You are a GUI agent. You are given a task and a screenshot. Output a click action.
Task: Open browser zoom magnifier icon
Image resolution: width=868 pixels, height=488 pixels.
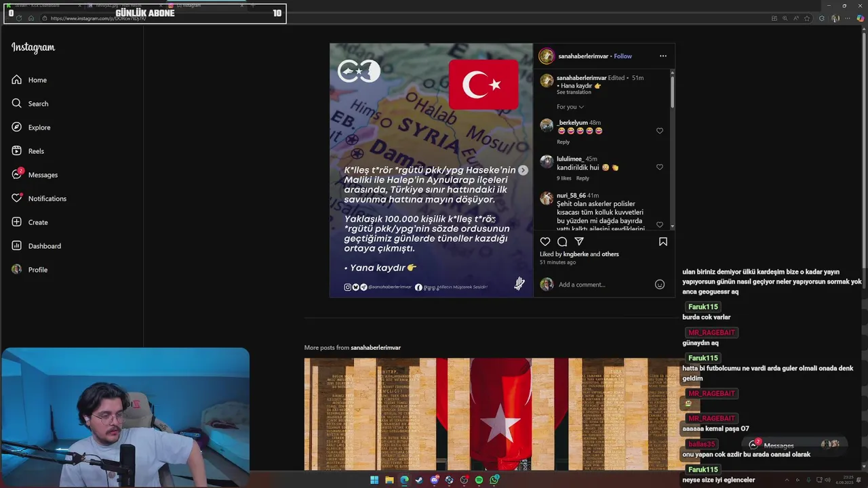click(x=785, y=18)
